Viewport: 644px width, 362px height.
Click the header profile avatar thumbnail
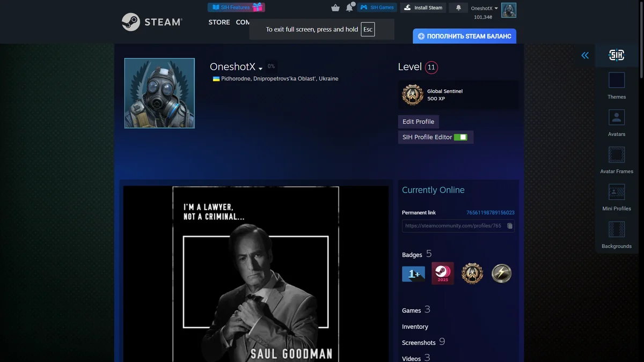tap(509, 10)
